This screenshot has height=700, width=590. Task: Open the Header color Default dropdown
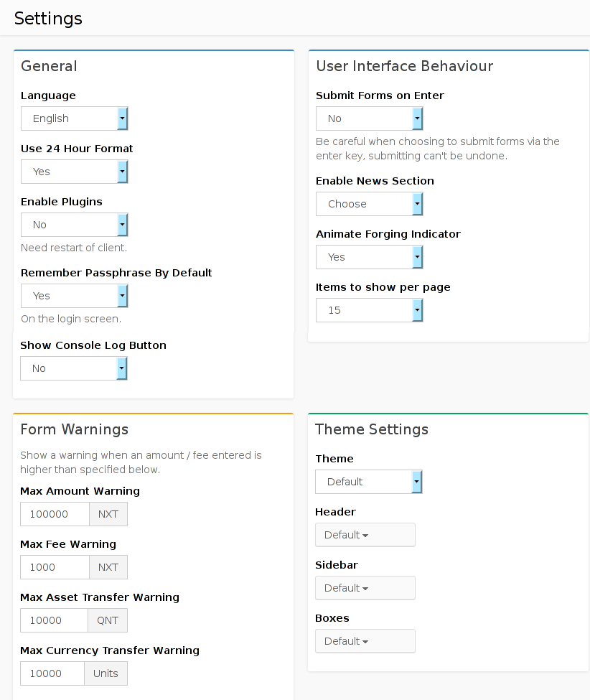pyautogui.click(x=365, y=534)
